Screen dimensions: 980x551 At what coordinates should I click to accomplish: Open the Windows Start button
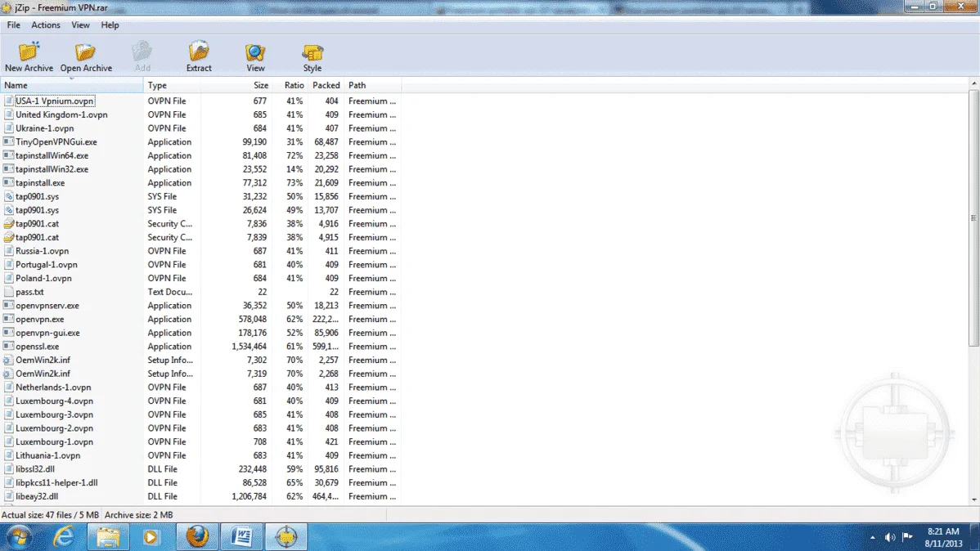click(20, 536)
